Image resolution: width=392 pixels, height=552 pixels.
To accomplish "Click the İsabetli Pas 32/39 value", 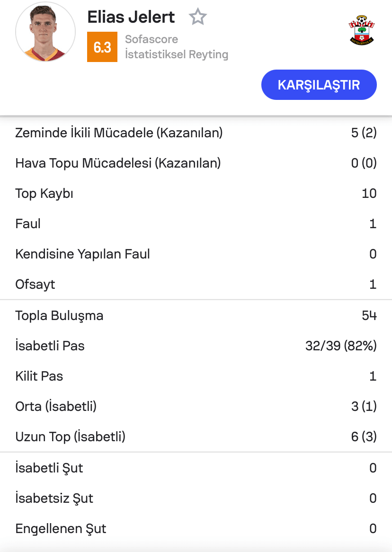I will [341, 346].
